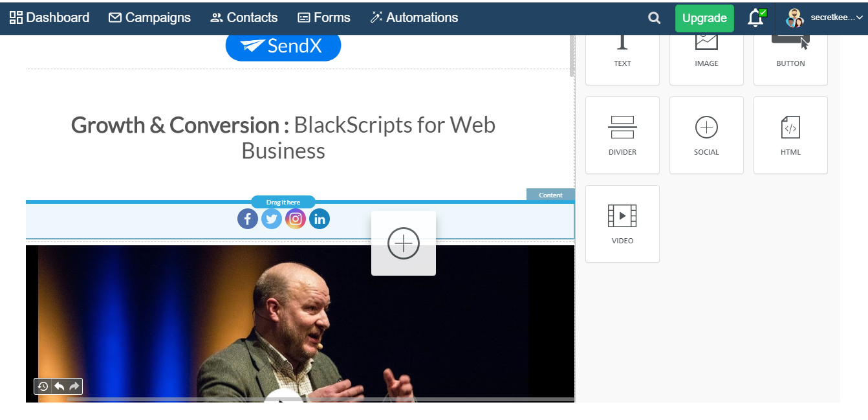Select the Instagram icon in the email

(296, 219)
